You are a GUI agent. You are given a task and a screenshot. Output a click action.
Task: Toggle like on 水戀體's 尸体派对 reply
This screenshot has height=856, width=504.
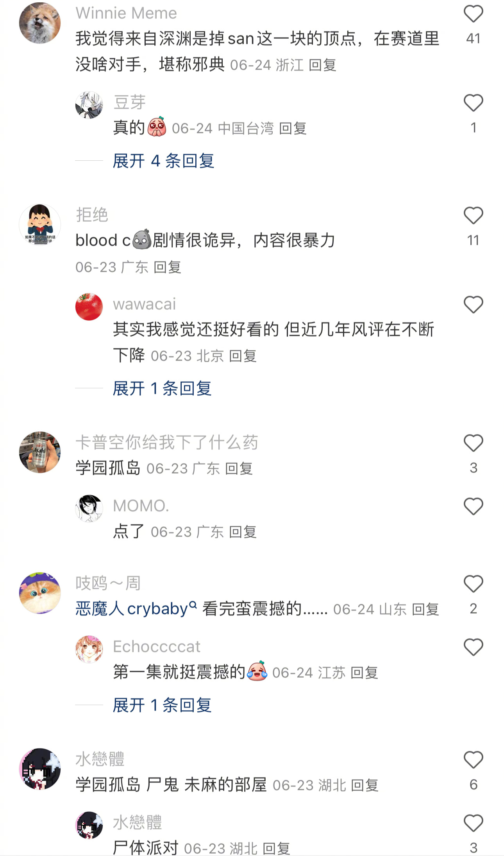click(473, 823)
